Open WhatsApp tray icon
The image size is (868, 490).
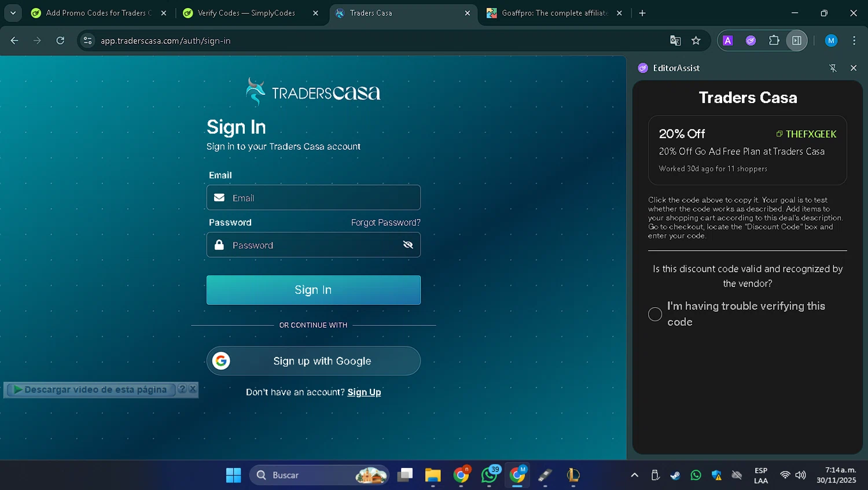[696, 475]
